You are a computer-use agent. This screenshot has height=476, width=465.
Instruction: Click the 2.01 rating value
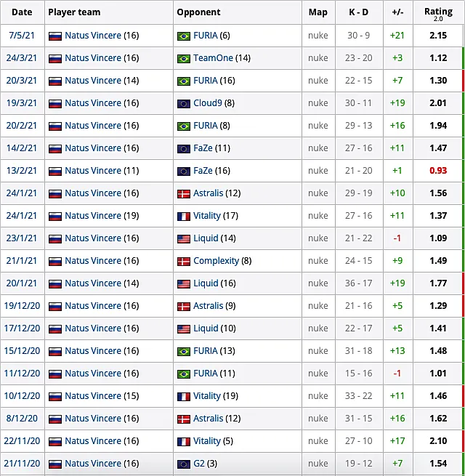[438, 103]
